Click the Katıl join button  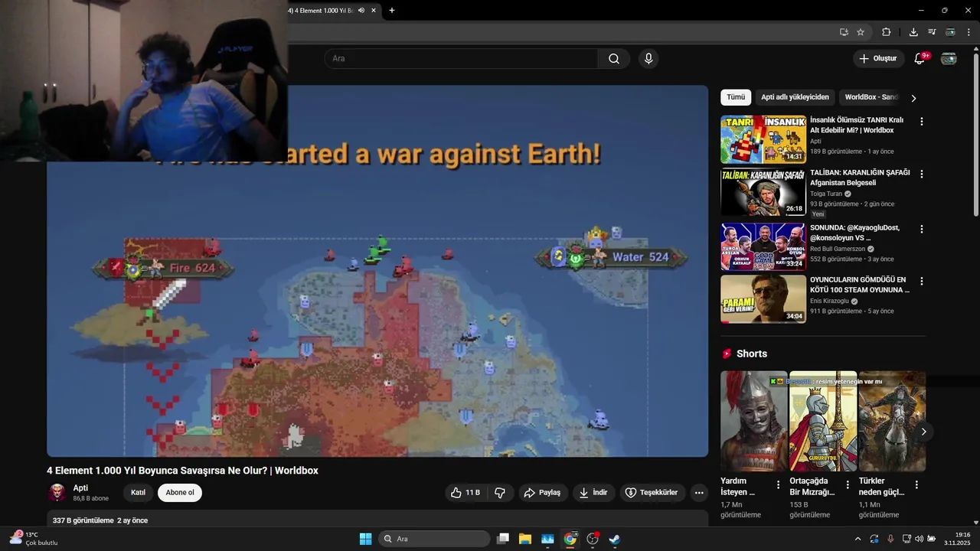click(x=138, y=493)
